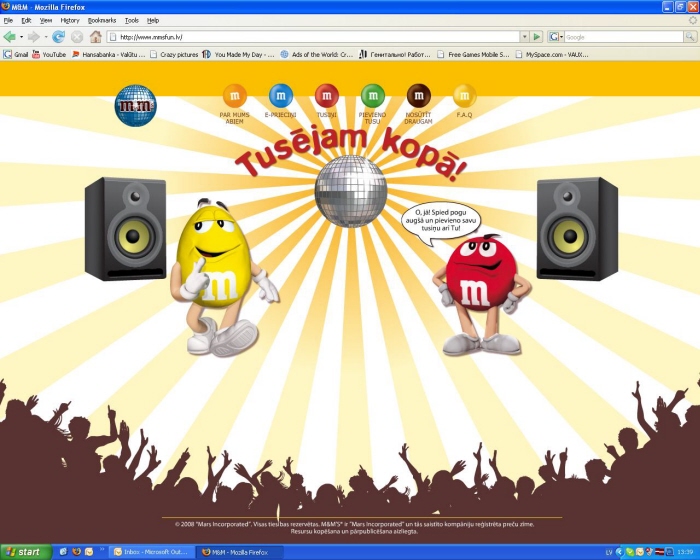Open the Home page icon

(96, 37)
